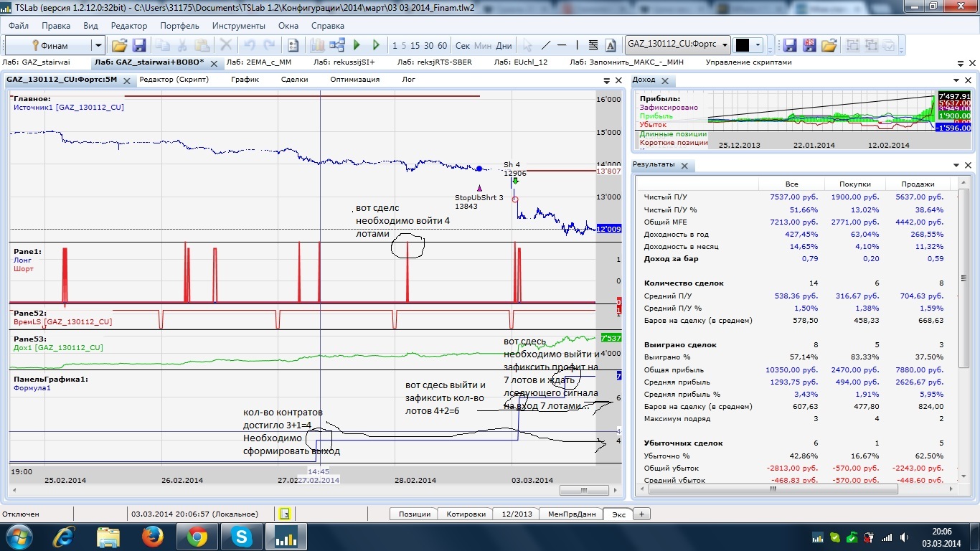Click the plus button to add workspace tab
Image resolution: width=980 pixels, height=551 pixels.
point(641,514)
